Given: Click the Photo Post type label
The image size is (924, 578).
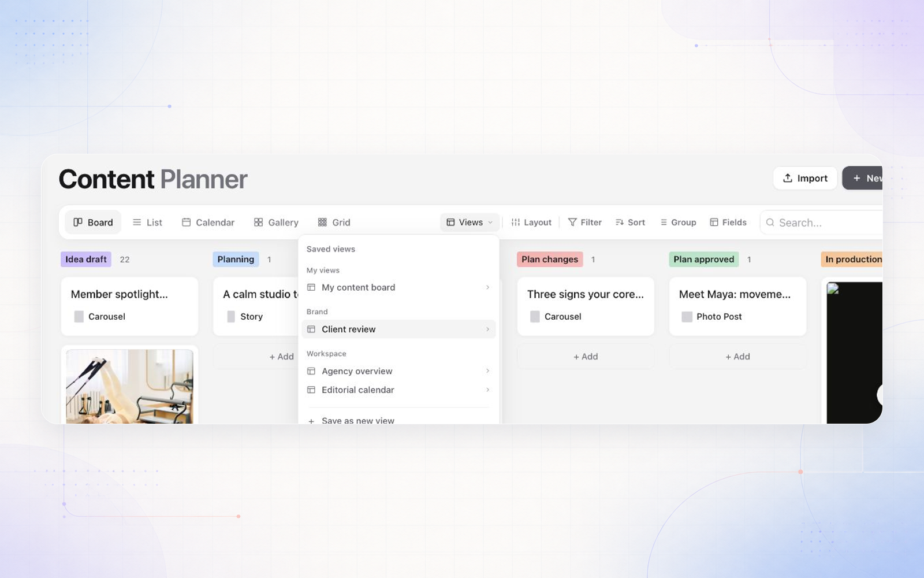Looking at the screenshot, I should [719, 317].
